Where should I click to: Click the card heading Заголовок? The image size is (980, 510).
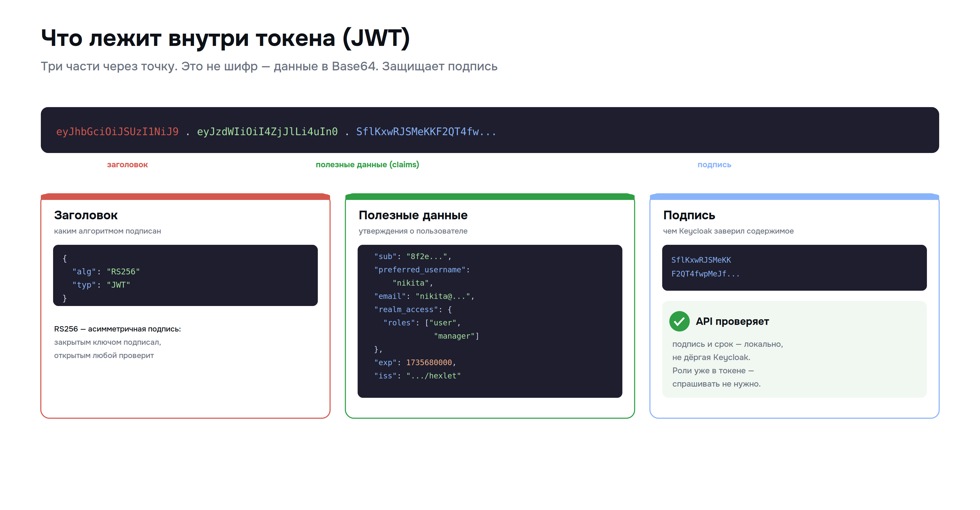tap(86, 215)
